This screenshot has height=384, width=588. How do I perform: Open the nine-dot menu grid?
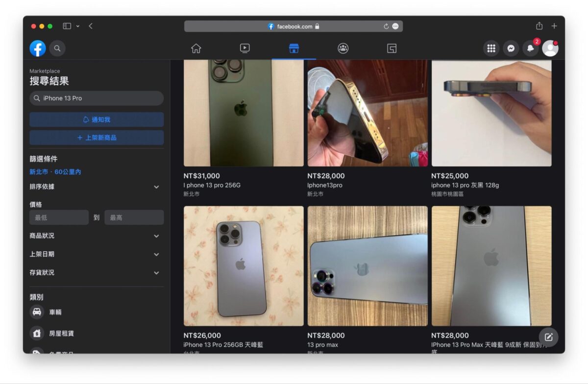(491, 48)
